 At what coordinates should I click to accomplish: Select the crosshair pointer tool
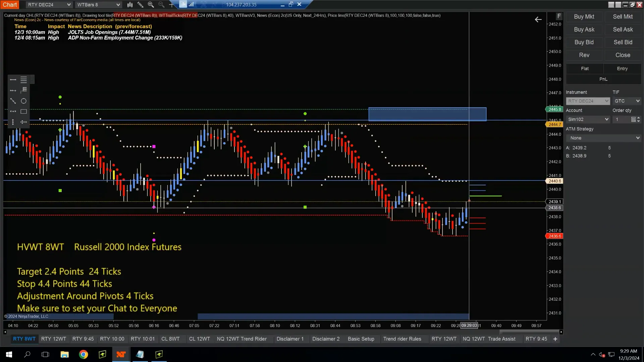point(171,5)
